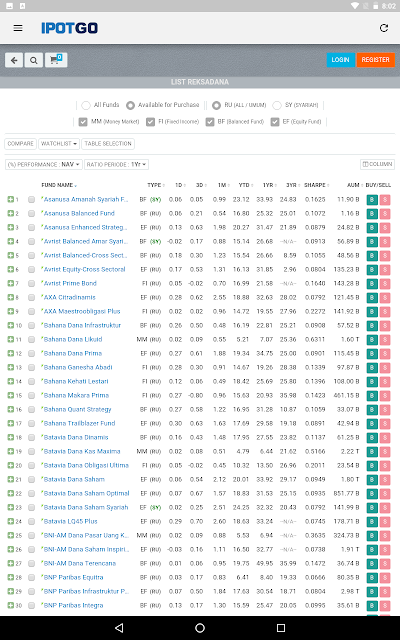Sell BNI-AM Dana Terencana with S button
Screen dimensions: 400x640
[384, 564]
